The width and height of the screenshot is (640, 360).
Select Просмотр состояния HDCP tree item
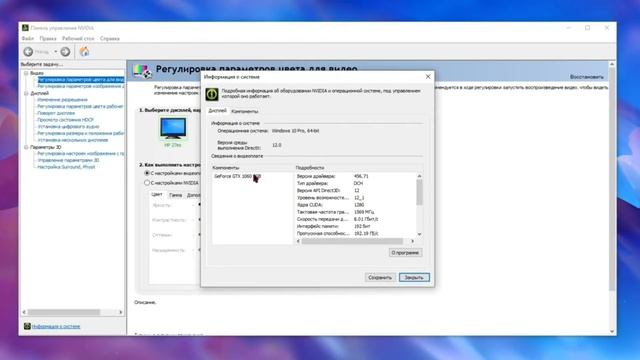pos(65,120)
